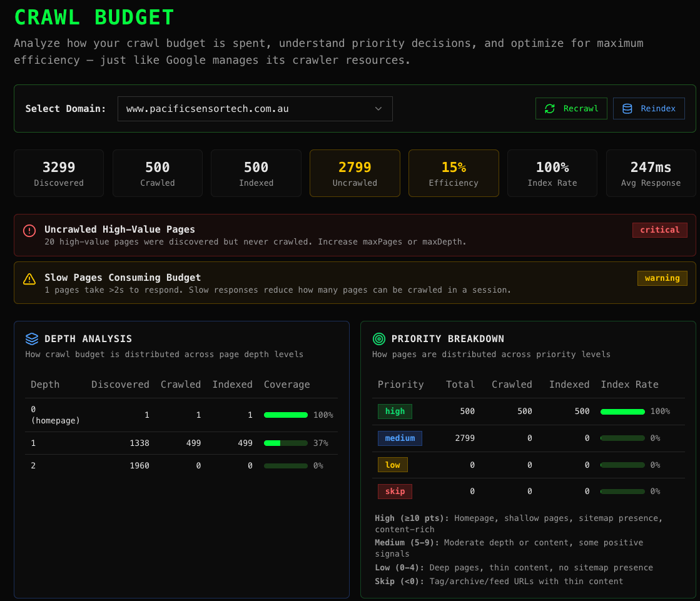The width and height of the screenshot is (700, 601).
Task: Click the low priority index rate bar
Action: click(x=622, y=465)
